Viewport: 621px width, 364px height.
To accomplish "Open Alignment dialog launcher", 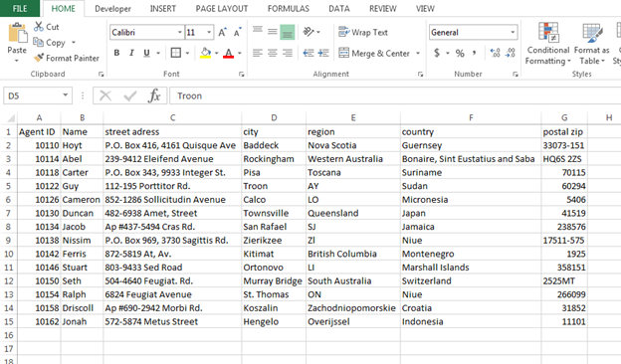I will click(x=420, y=74).
